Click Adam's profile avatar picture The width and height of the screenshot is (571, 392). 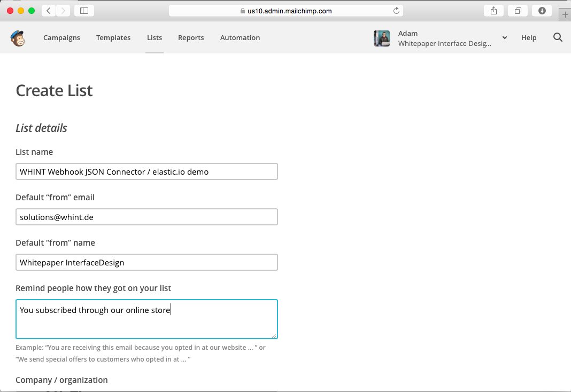(381, 38)
